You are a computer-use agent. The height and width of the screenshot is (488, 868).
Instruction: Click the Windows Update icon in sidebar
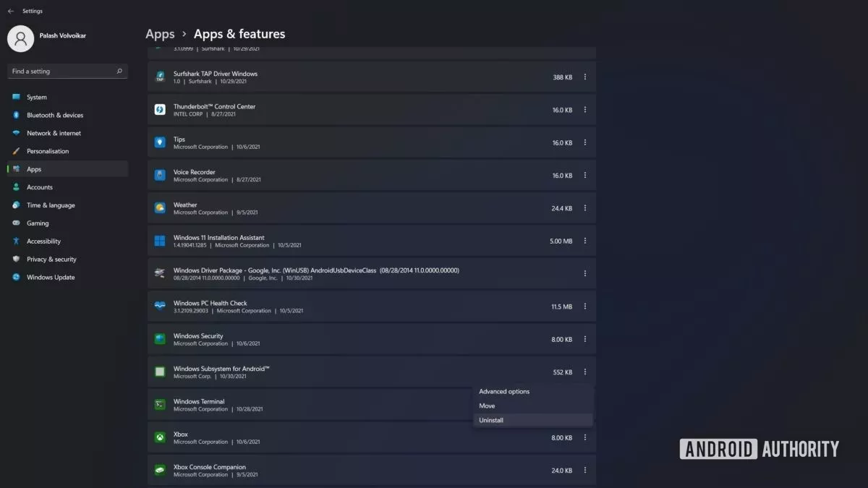click(16, 278)
